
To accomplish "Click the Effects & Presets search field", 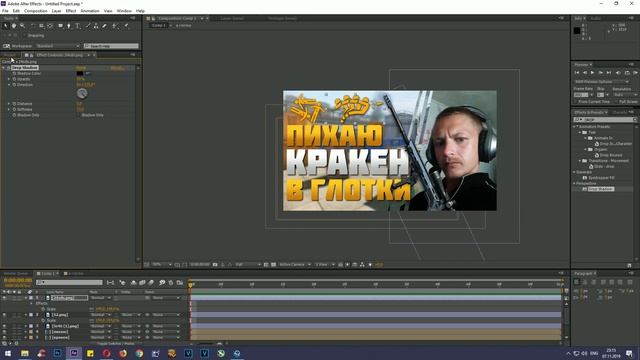I will pyautogui.click(x=604, y=120).
